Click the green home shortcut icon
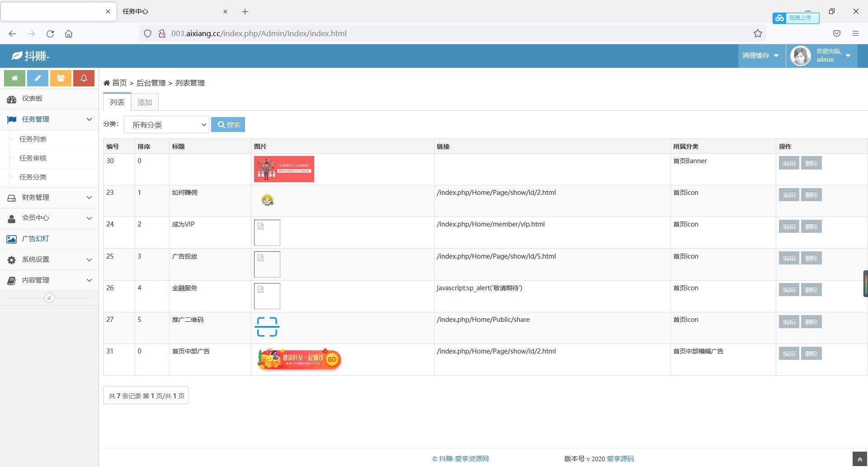This screenshot has height=467, width=868. coord(14,78)
